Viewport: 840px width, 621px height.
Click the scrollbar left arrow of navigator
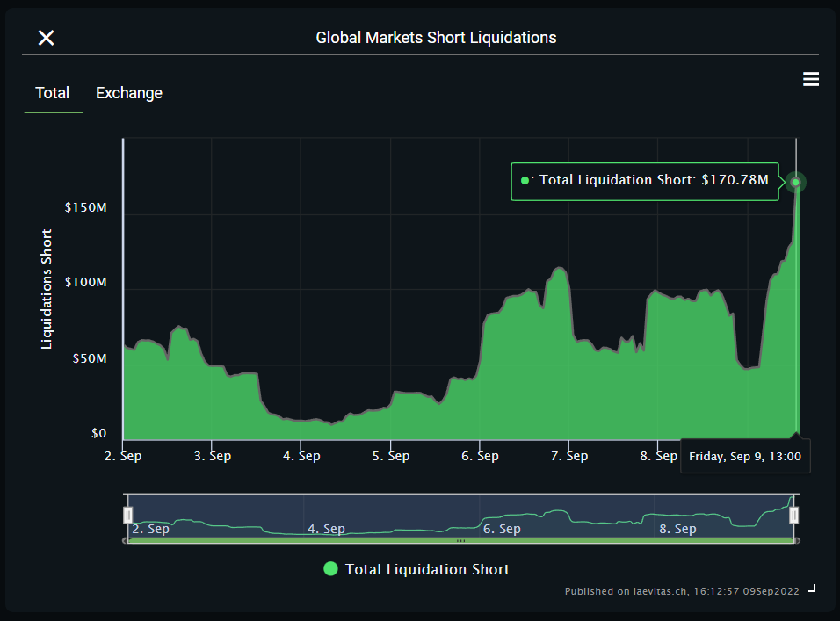[126, 541]
